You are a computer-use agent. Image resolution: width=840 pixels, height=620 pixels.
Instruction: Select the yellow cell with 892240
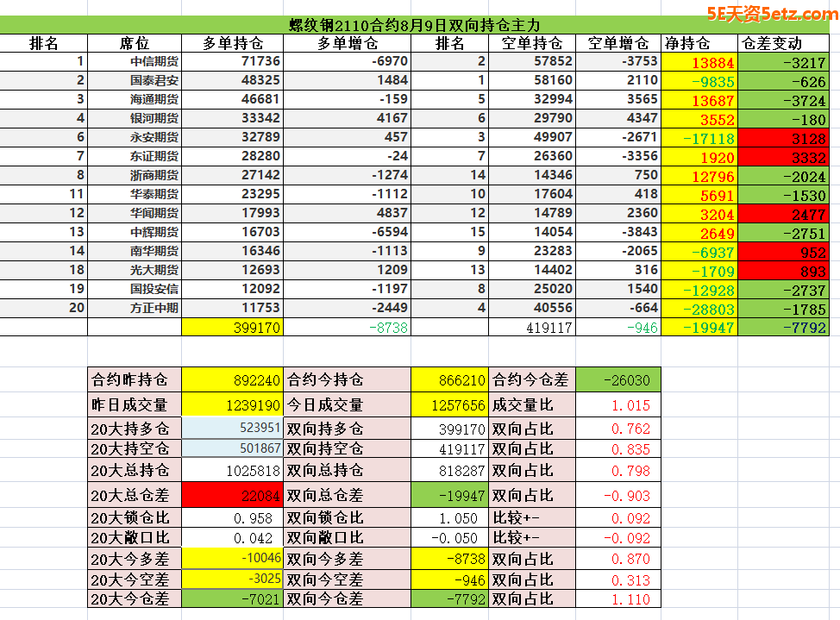point(232,379)
